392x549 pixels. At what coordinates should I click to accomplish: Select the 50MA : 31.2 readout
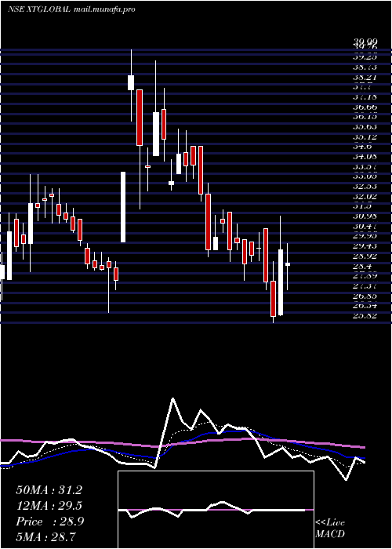[x=49, y=490]
